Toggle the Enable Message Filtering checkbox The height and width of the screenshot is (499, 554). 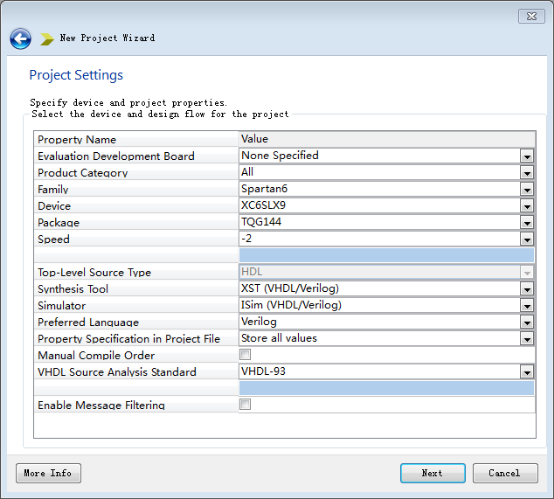pos(245,404)
